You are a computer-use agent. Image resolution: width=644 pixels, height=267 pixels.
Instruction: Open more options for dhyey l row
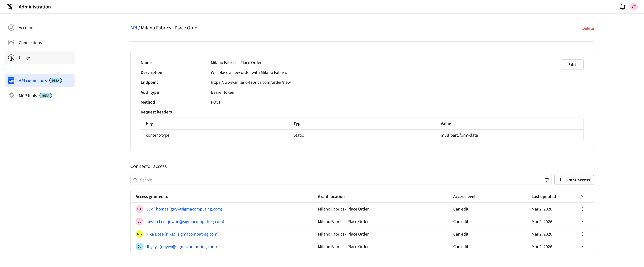(582, 246)
